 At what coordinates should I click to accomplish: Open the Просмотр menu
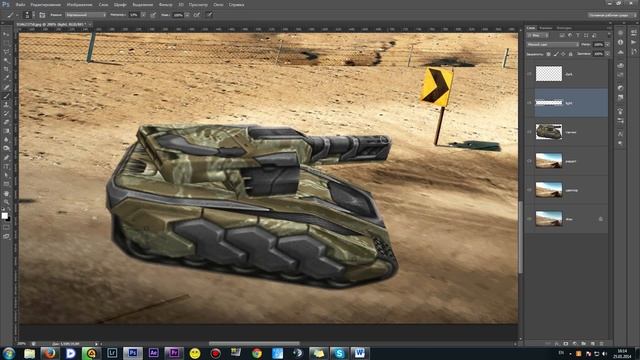(x=198, y=4)
